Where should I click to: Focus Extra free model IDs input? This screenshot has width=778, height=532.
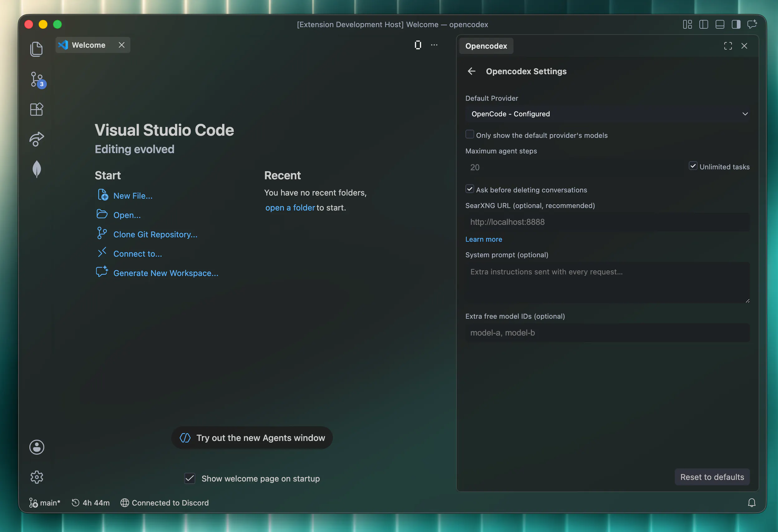click(607, 333)
